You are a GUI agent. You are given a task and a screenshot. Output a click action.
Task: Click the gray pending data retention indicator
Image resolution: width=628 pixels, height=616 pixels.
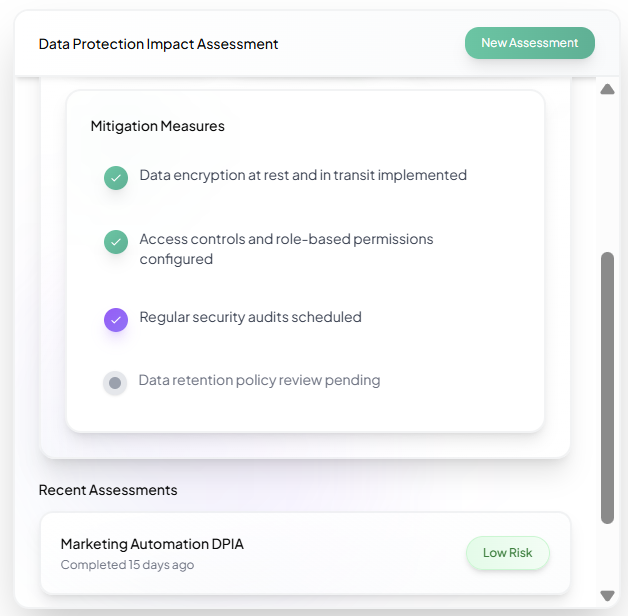(115, 383)
